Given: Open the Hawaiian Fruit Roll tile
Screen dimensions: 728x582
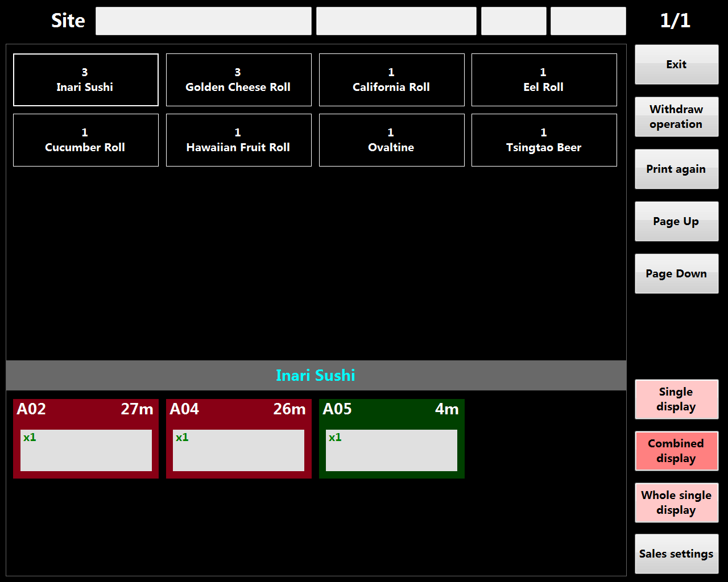Looking at the screenshot, I should click(239, 140).
